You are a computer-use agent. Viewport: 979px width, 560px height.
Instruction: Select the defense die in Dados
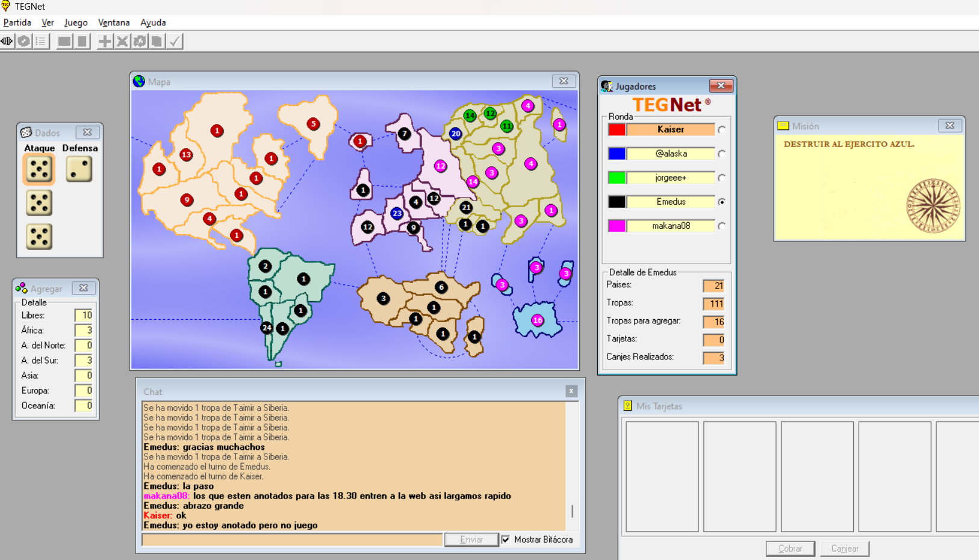coord(79,169)
